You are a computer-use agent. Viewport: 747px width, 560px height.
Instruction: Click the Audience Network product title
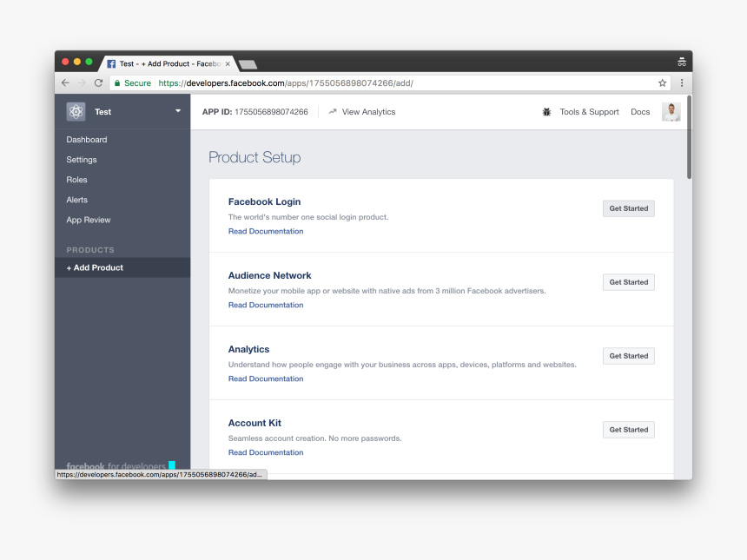tap(269, 276)
